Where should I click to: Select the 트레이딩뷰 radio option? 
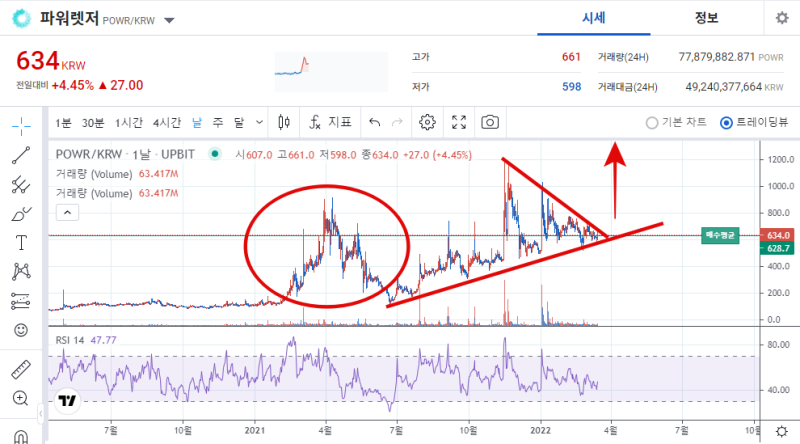pos(754,122)
